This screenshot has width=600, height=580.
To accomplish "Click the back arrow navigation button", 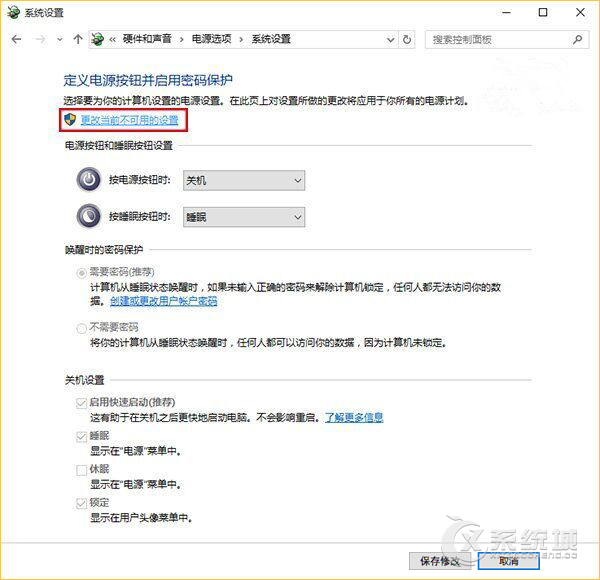I will (x=16, y=39).
